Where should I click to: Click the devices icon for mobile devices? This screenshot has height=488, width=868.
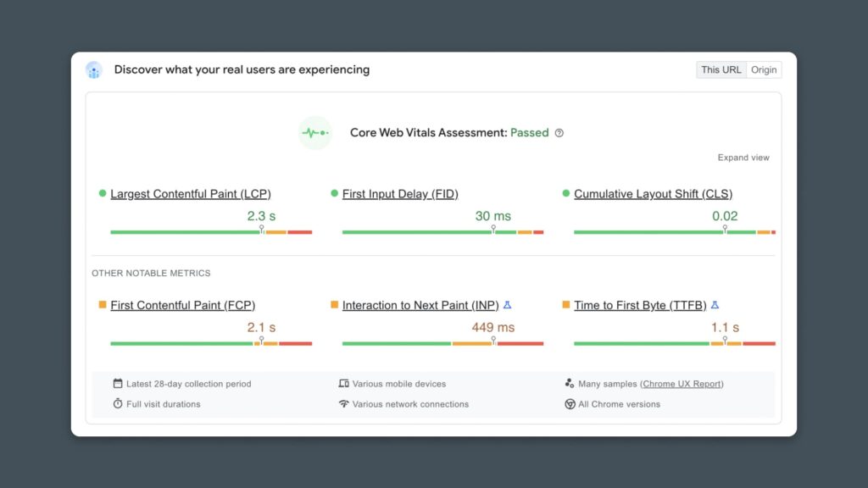click(x=343, y=384)
